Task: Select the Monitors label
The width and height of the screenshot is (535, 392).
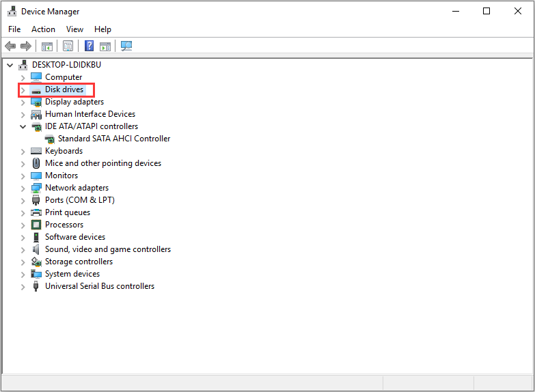Action: coord(61,176)
